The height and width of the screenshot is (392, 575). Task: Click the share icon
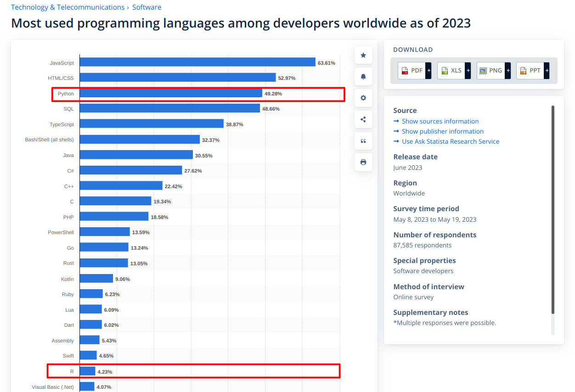(363, 119)
